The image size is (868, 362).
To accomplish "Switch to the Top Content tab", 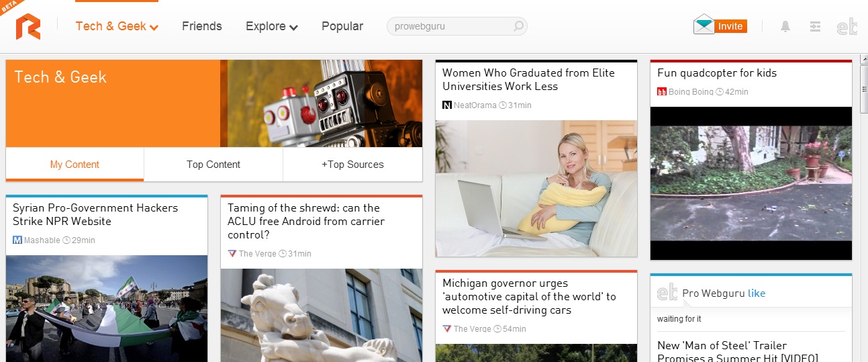I will pos(213,165).
